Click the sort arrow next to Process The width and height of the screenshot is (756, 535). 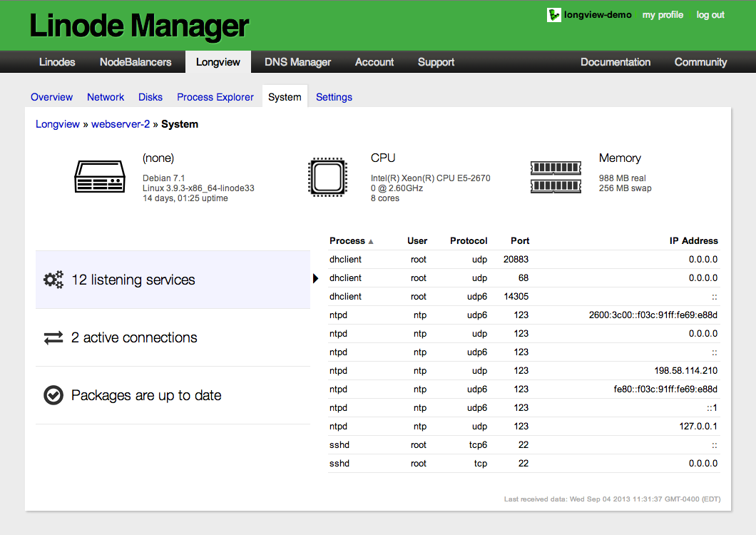point(371,241)
